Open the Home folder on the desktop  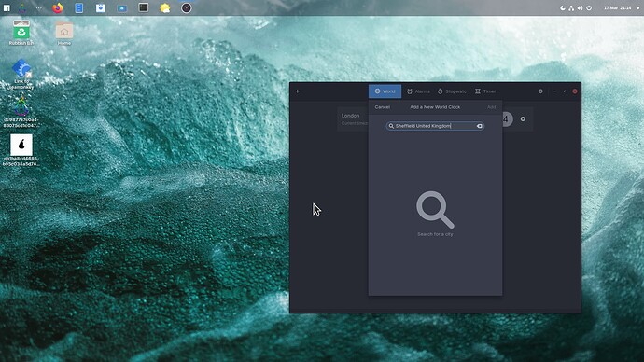tap(64, 33)
